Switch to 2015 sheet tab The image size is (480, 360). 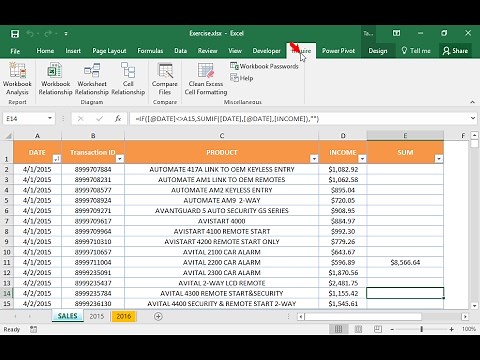point(97,316)
